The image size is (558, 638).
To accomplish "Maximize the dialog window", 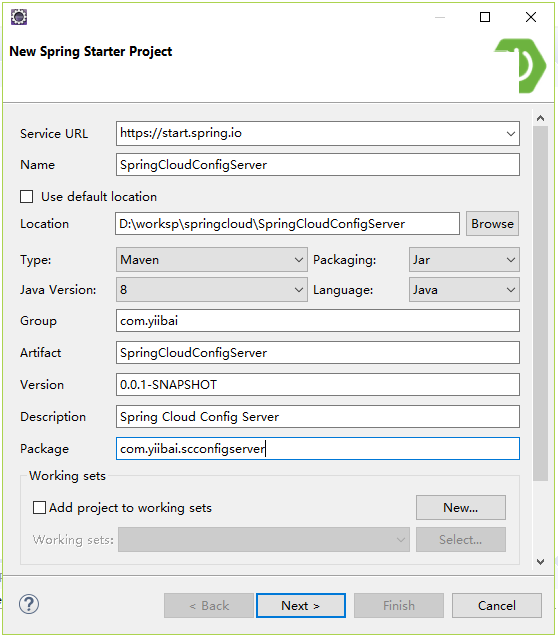I will [485, 17].
